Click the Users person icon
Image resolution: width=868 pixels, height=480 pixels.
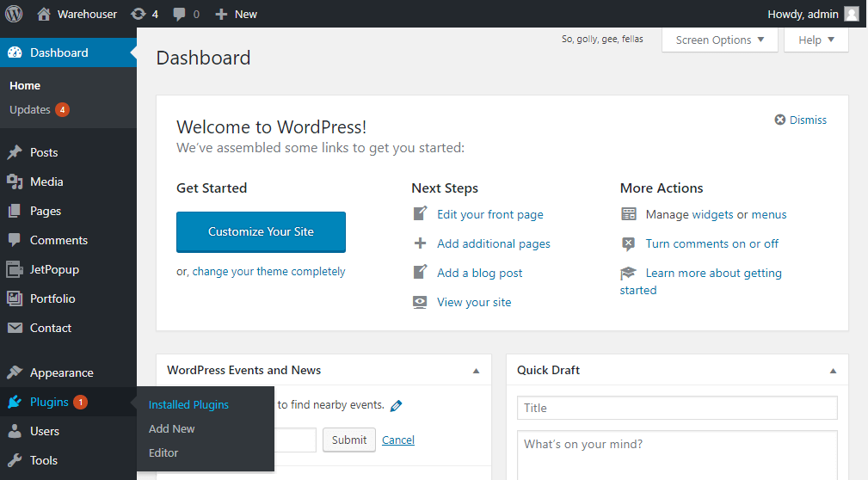pos(15,431)
